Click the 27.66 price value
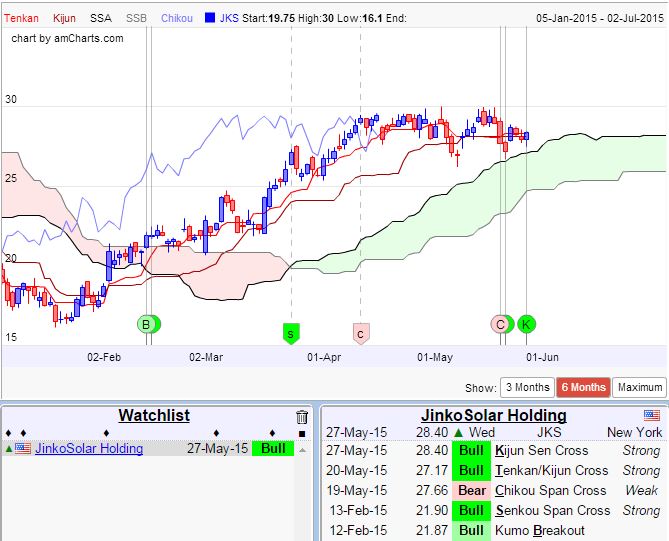The height and width of the screenshot is (541, 669). click(432, 491)
